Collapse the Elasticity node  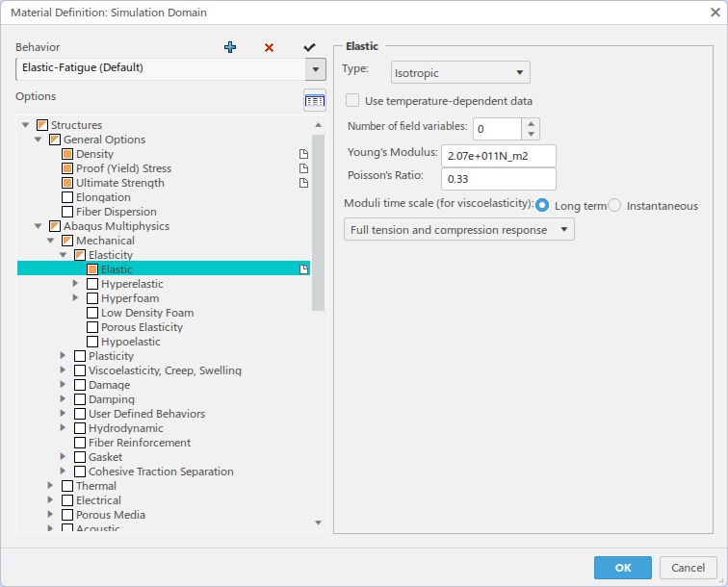[64, 255]
